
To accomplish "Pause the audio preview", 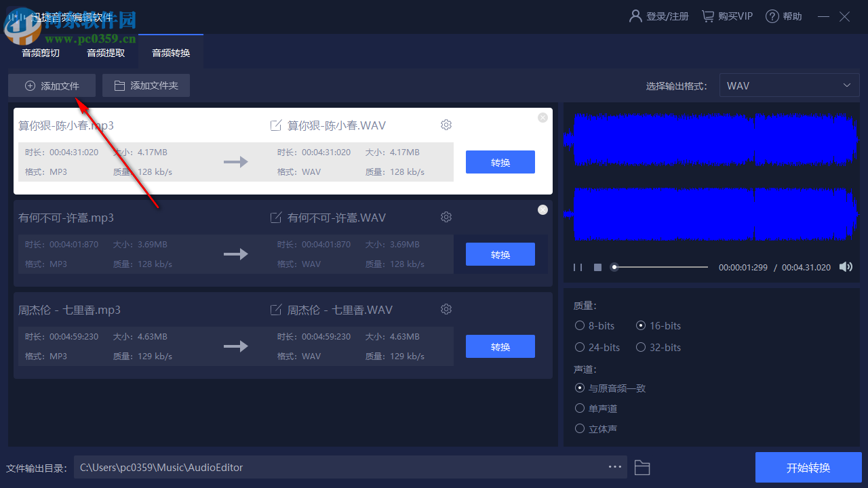I will coord(578,267).
